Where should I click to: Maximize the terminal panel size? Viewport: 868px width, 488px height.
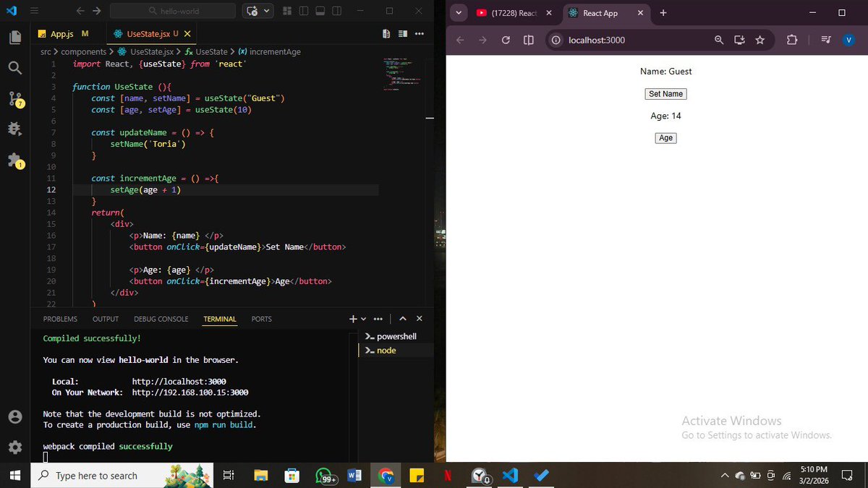coord(403,319)
